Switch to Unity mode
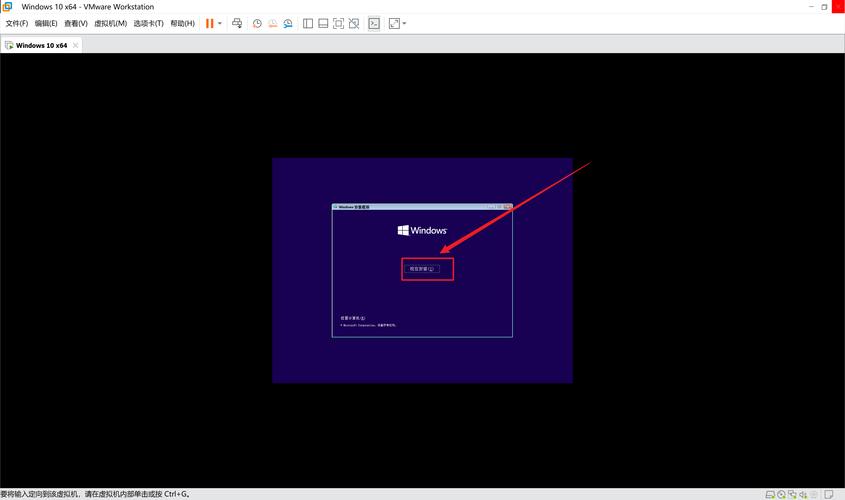Viewport: 845px width, 500px height. point(354,24)
